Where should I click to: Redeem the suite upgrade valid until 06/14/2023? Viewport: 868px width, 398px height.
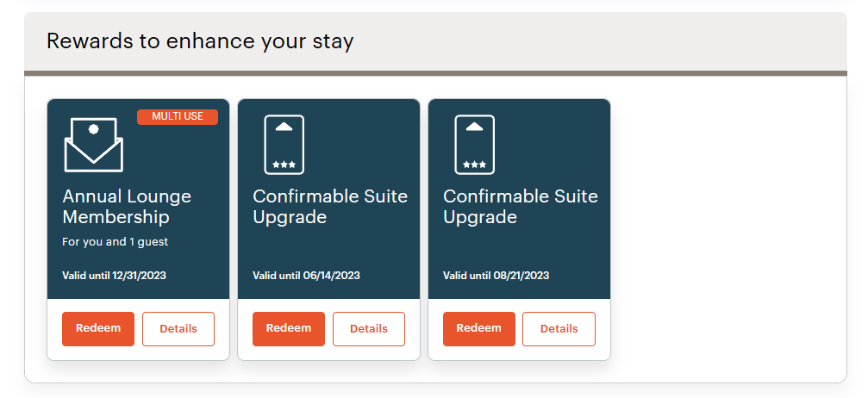289,328
